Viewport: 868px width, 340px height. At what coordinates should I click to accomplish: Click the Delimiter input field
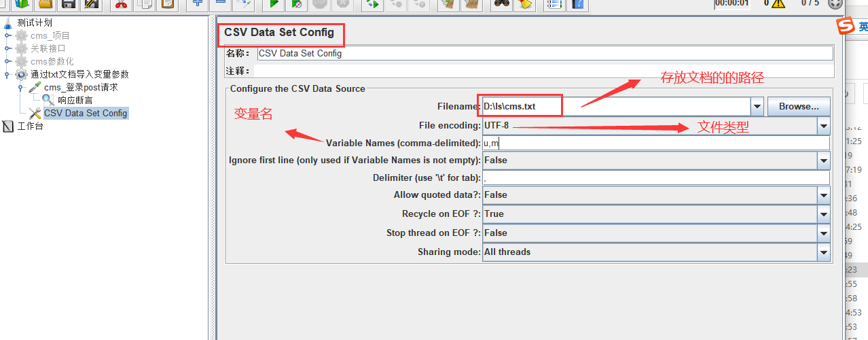click(x=655, y=178)
